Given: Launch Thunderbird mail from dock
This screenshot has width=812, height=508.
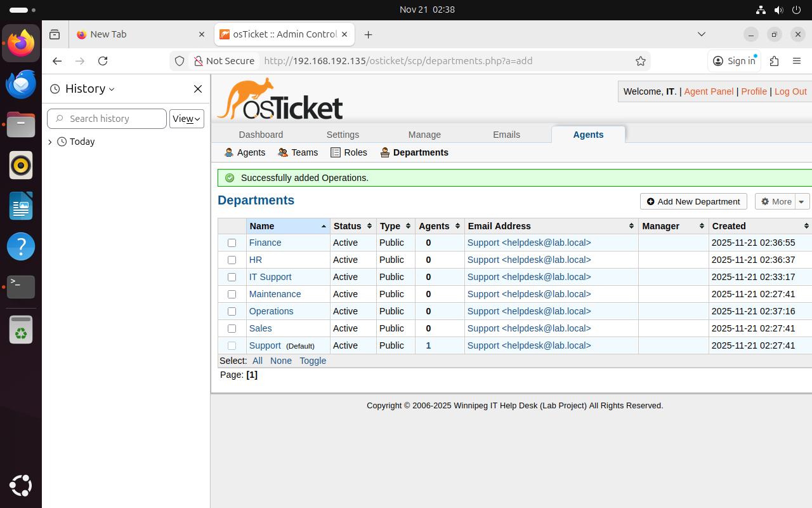Looking at the screenshot, I should [21, 84].
